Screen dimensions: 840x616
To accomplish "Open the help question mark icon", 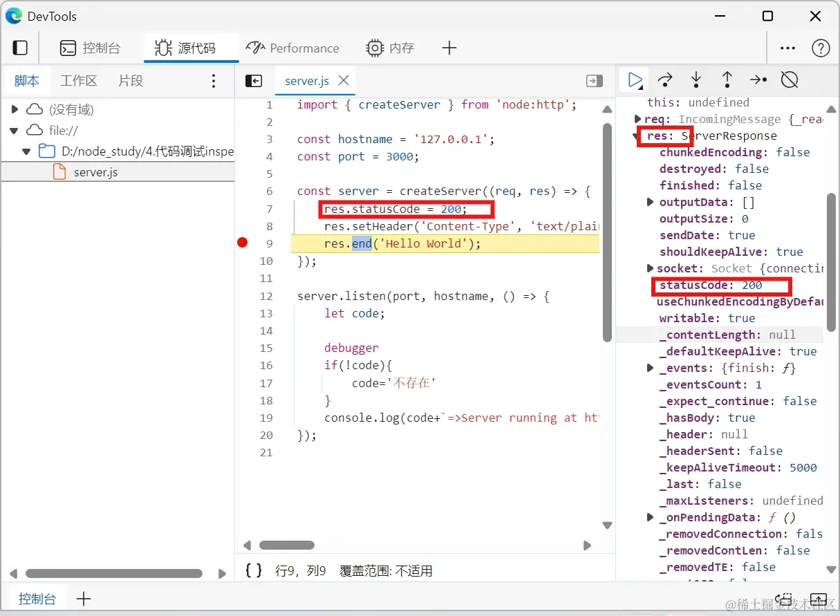I will pyautogui.click(x=821, y=48).
